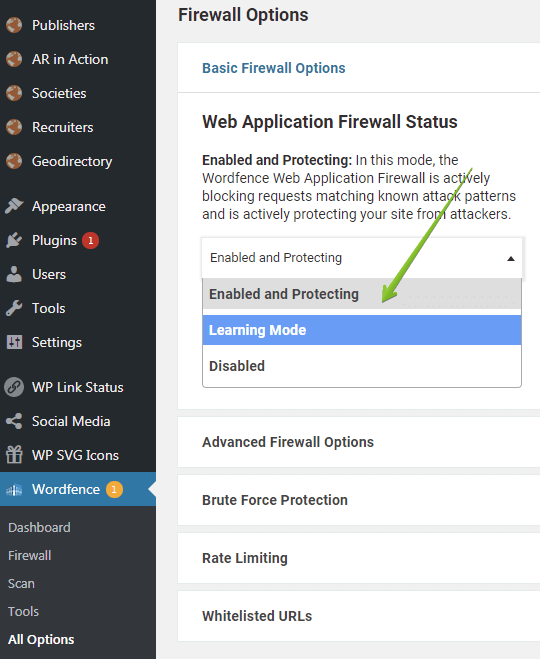
Task: Open Firewall submenu under Wordfence
Action: [29, 556]
